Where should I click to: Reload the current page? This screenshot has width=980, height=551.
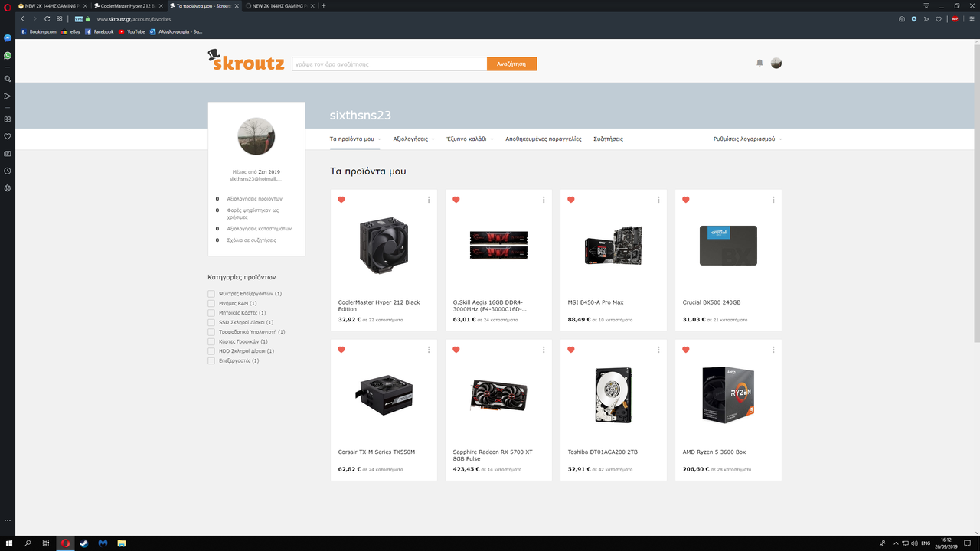(47, 18)
